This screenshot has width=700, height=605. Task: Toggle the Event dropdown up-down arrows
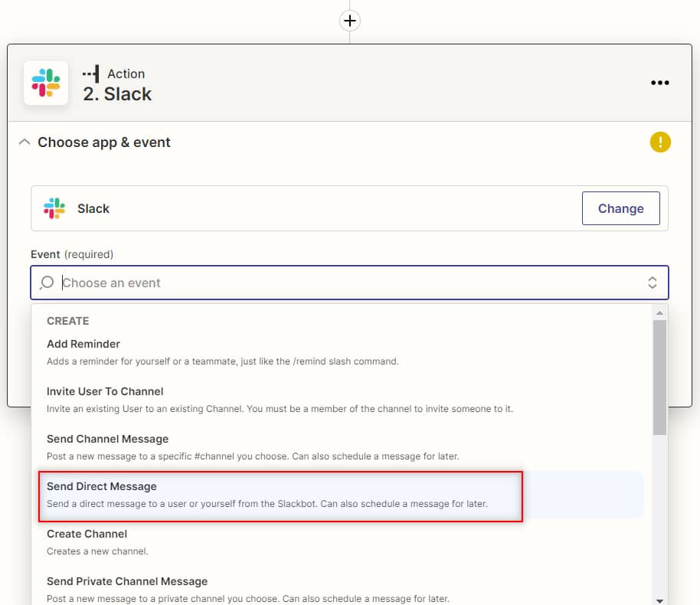pyautogui.click(x=653, y=283)
